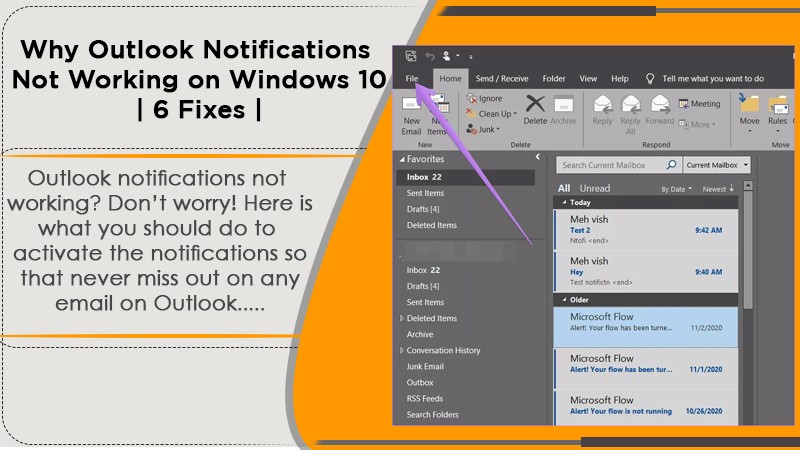The width and height of the screenshot is (800, 450).
Task: Click the Meeting reply button
Action: coord(699,104)
